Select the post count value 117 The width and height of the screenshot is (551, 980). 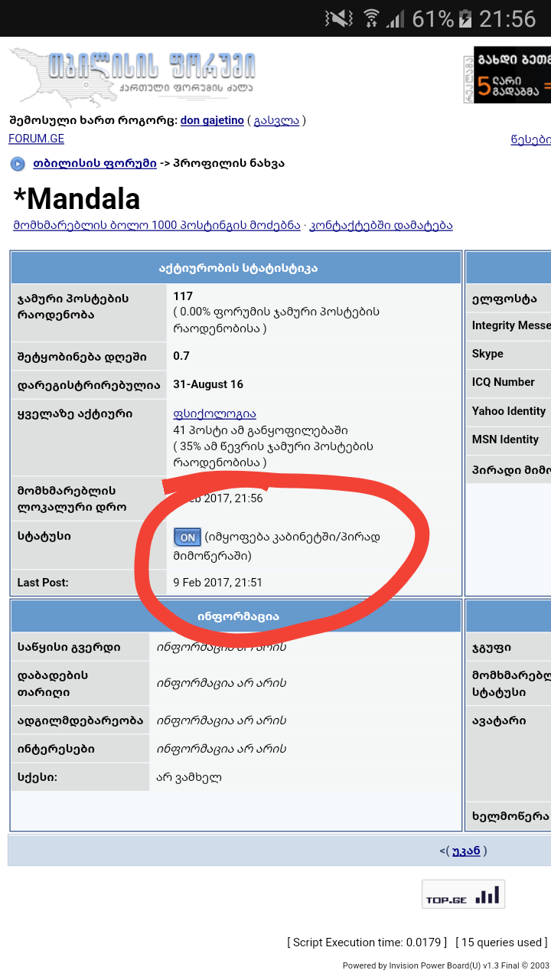coord(183,296)
